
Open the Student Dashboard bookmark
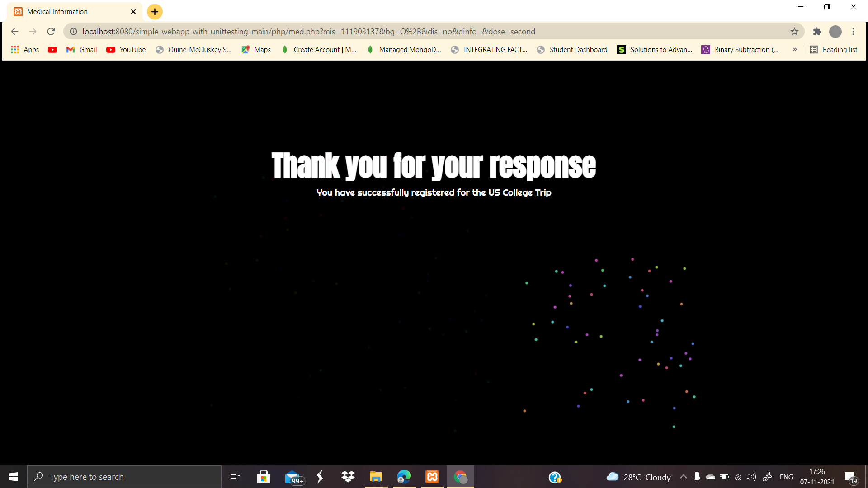coord(572,50)
